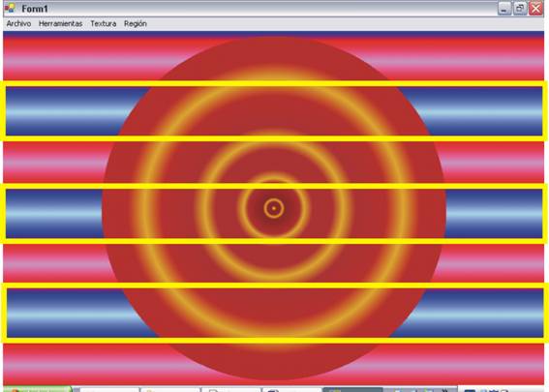Click the Form1 application icon in title bar
This screenshot has width=549, height=392.
(10, 8)
